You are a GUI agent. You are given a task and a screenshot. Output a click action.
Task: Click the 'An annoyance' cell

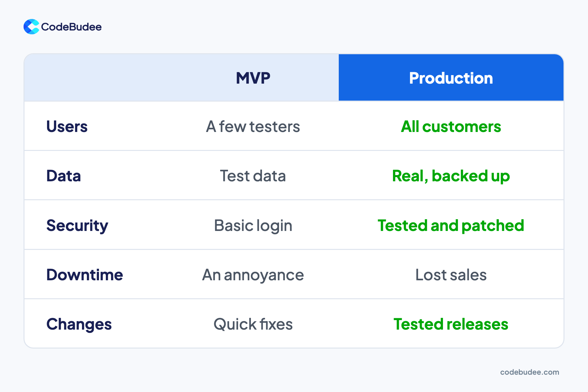[253, 275]
